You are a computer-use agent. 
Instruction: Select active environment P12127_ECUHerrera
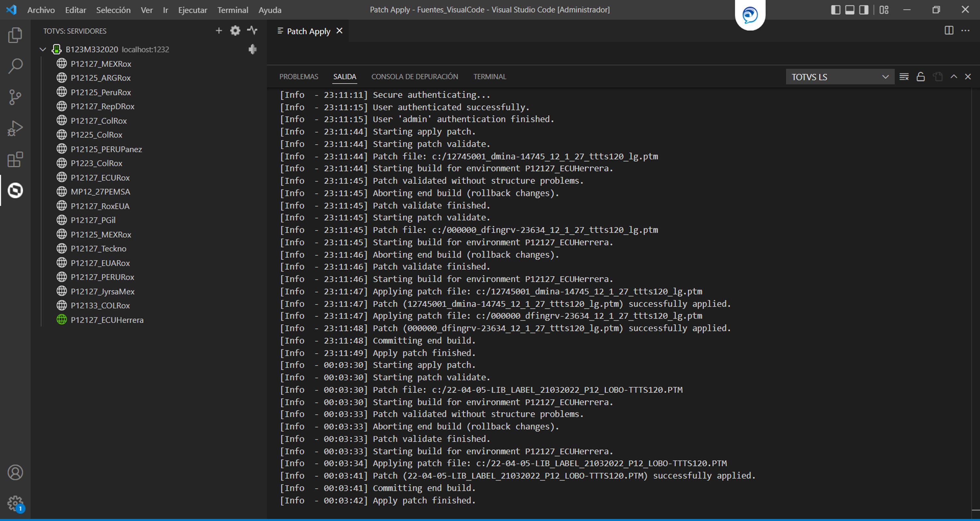[107, 320]
